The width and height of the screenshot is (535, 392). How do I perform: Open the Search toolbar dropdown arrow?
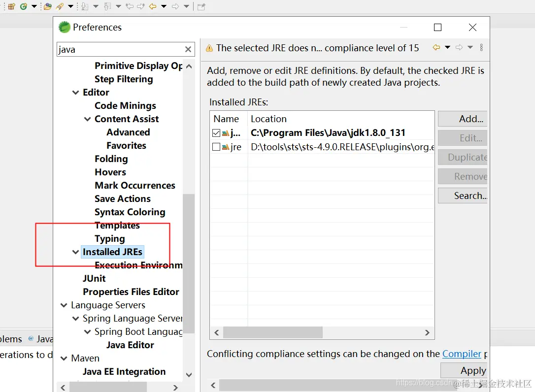click(70, 6)
